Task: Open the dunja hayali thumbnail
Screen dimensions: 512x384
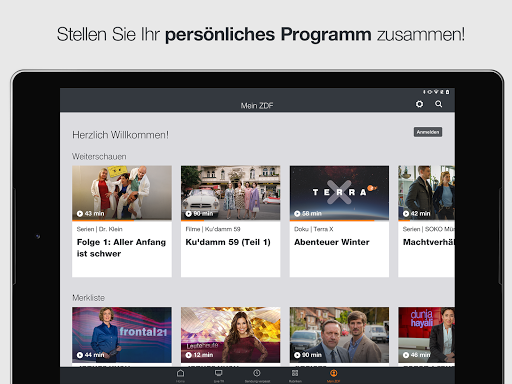Action: (427, 335)
